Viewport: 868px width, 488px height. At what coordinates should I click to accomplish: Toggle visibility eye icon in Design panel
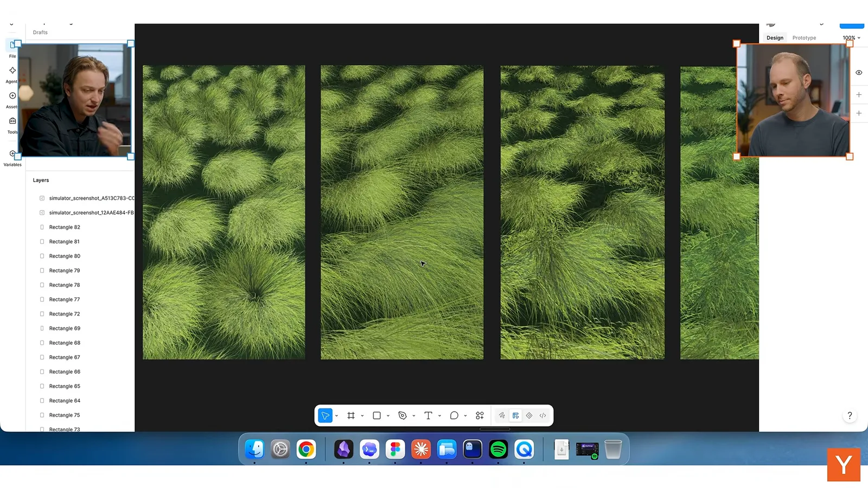click(x=859, y=73)
